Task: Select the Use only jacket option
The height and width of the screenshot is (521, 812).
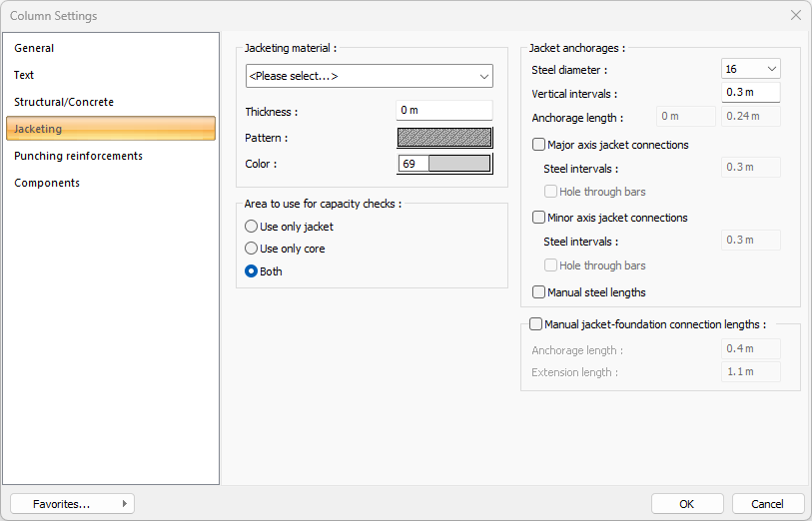Action: coord(252,227)
